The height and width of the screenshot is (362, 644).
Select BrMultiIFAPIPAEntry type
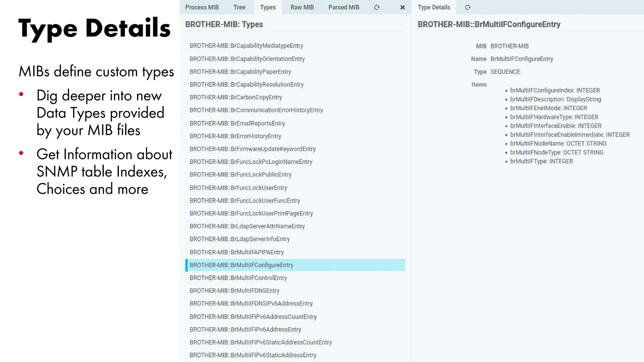click(295, 252)
